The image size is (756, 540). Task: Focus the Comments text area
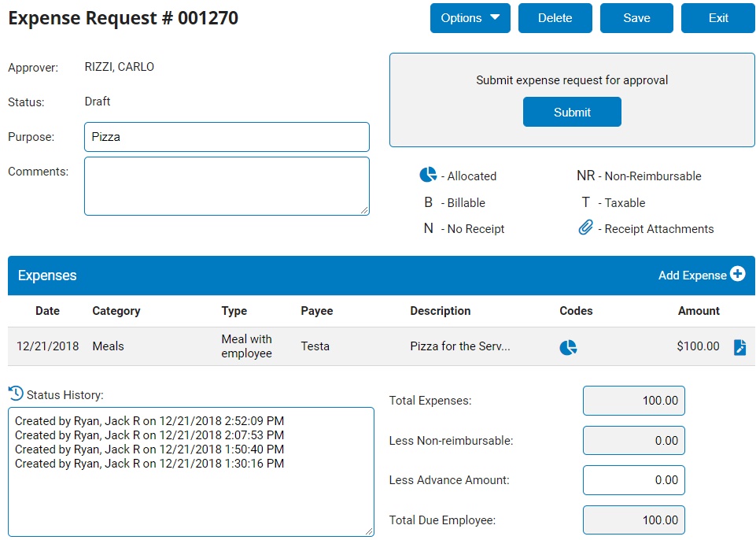point(227,186)
